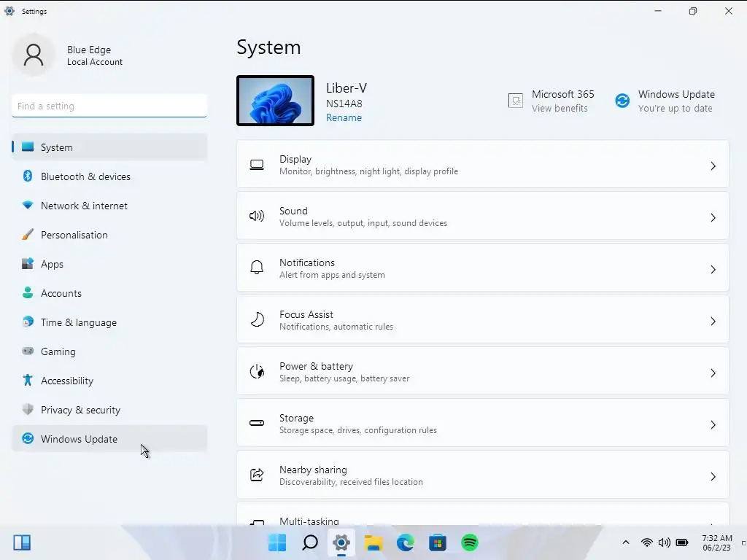Click the Apps icon in sidebar
The image size is (747, 560).
click(28, 263)
